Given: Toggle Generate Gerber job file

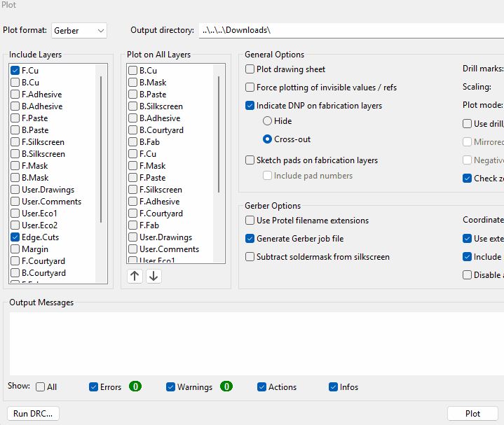Looking at the screenshot, I should (x=250, y=239).
